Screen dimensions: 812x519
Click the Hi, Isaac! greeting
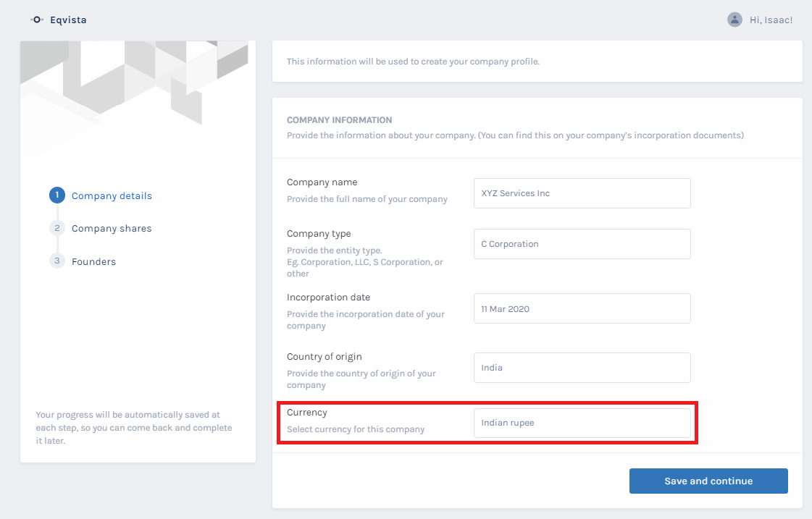tap(771, 20)
